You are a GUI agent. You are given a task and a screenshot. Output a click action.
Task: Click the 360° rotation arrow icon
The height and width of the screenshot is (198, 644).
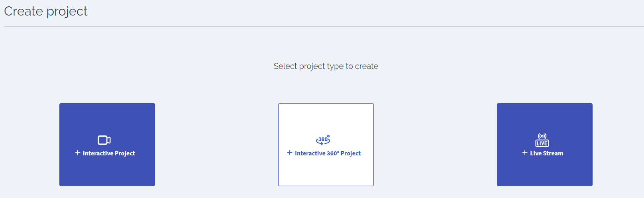click(x=323, y=140)
